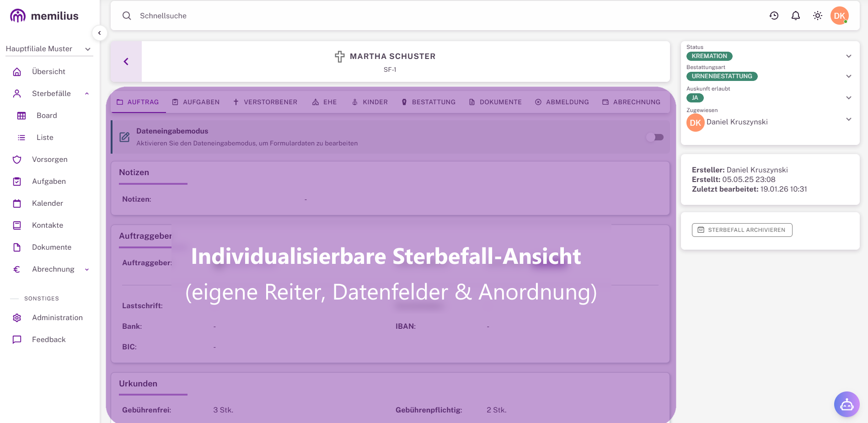Open the chatbot assistant bubble
Screen dimensions: 868x423
(847, 404)
